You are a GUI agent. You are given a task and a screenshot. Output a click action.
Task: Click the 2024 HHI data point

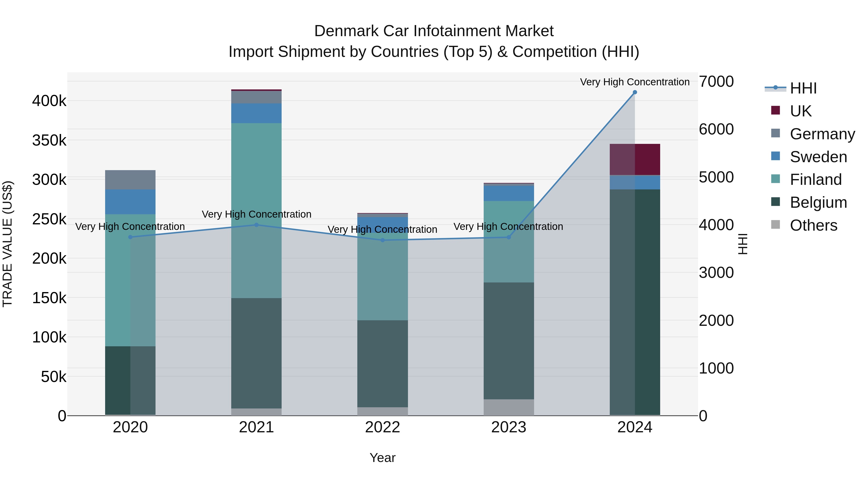(x=635, y=92)
